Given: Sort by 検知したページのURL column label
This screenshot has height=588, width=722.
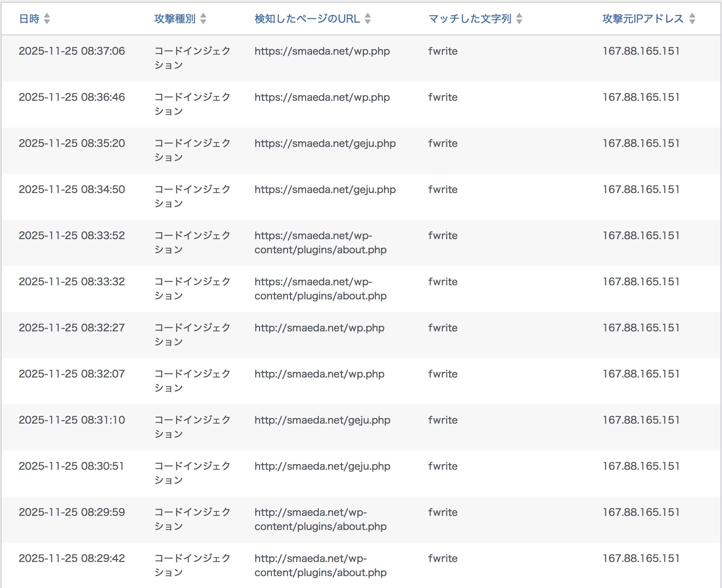Looking at the screenshot, I should pyautogui.click(x=307, y=19).
